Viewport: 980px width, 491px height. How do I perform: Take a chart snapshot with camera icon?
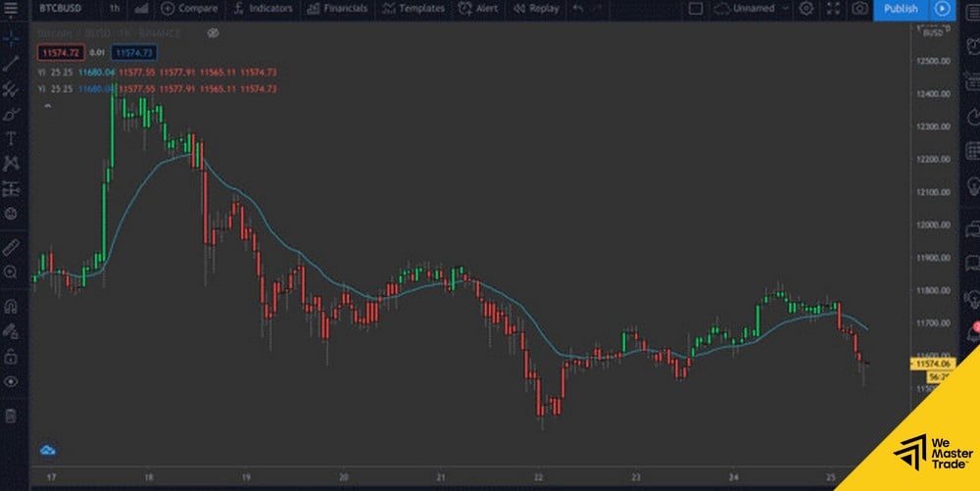(x=859, y=9)
